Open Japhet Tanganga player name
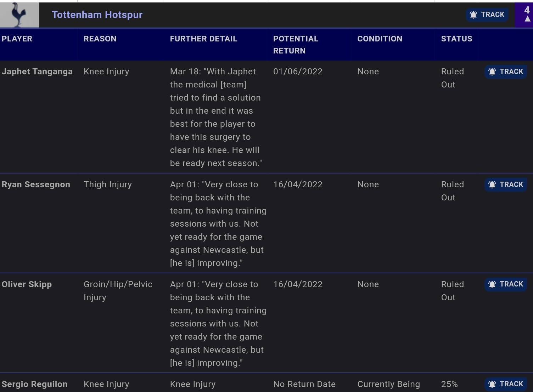 37,72
